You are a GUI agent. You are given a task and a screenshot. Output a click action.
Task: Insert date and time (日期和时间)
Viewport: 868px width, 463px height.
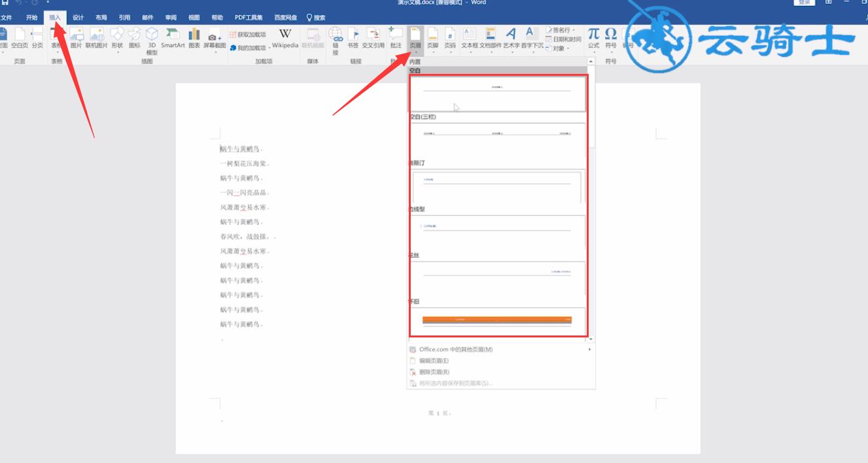[563, 39]
